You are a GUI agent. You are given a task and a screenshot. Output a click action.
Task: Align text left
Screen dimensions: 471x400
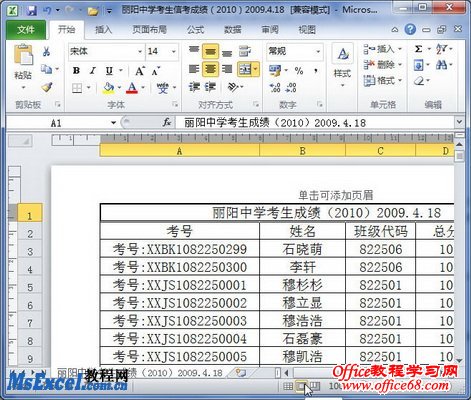[194, 69]
